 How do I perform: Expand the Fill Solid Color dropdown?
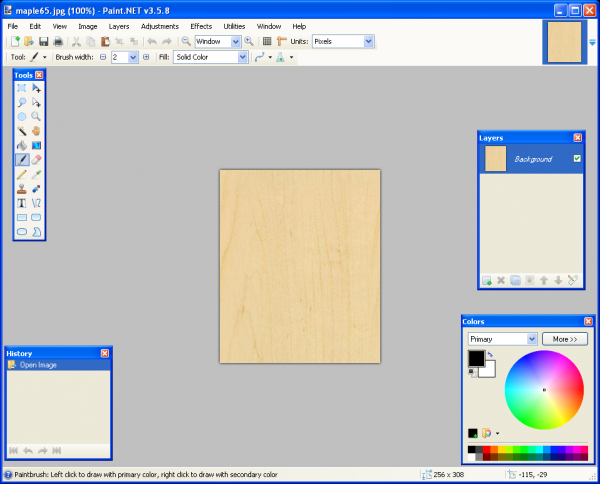pos(243,57)
